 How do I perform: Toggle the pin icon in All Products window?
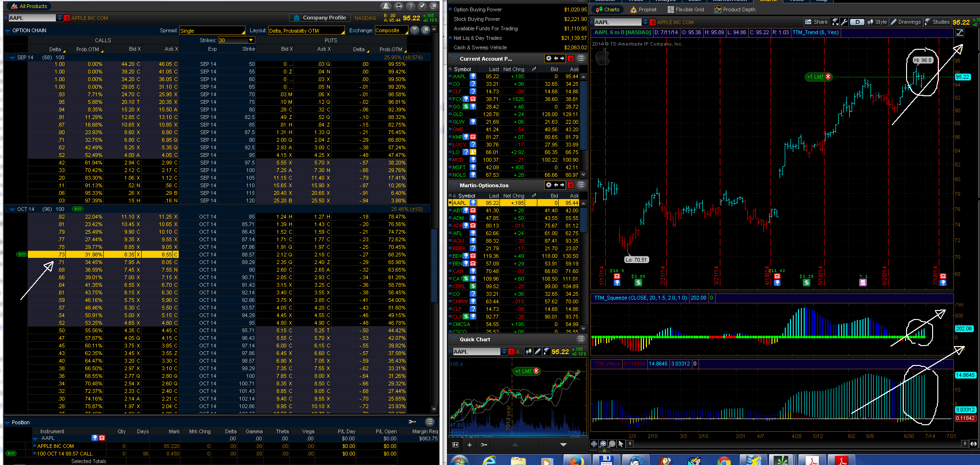pos(422,6)
